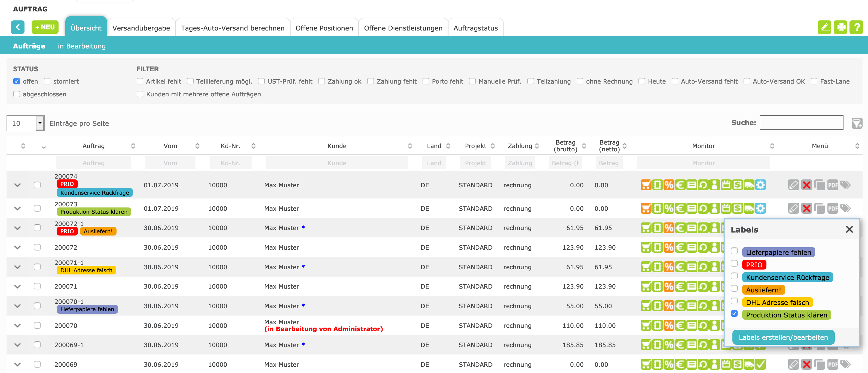This screenshot has width=868, height=373.
Task: Uncheck the 'offen' status checkbox
Action: point(17,81)
